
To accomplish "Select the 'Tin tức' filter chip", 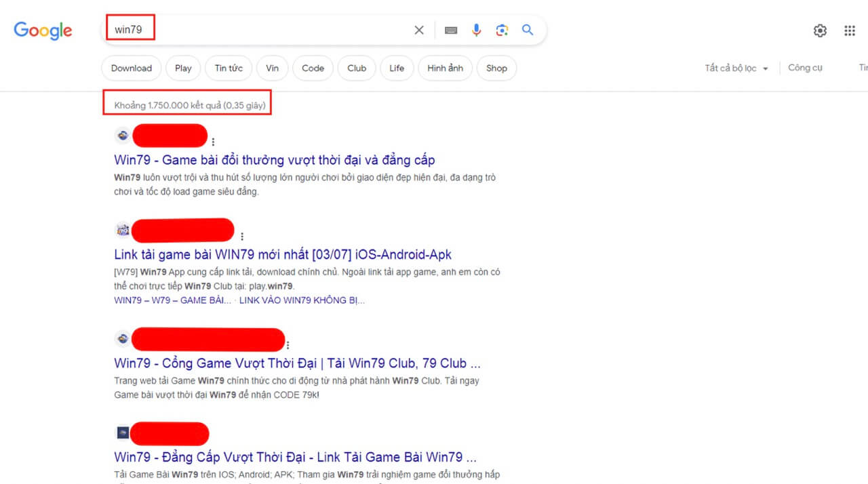I will click(x=229, y=68).
